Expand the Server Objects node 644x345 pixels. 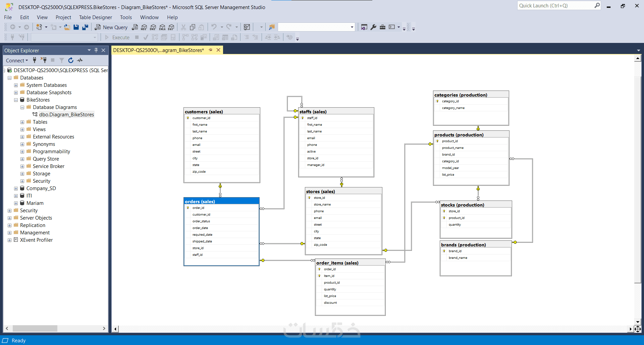point(9,218)
